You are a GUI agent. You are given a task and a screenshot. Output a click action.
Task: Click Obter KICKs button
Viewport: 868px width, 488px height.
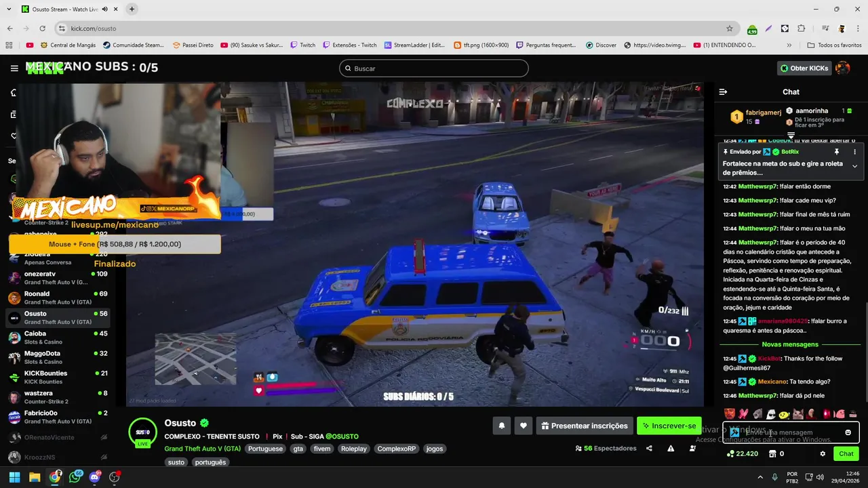point(804,68)
